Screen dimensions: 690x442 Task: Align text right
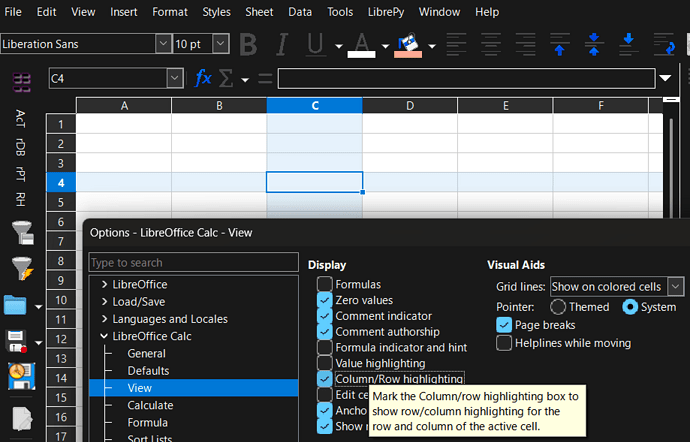pos(525,44)
